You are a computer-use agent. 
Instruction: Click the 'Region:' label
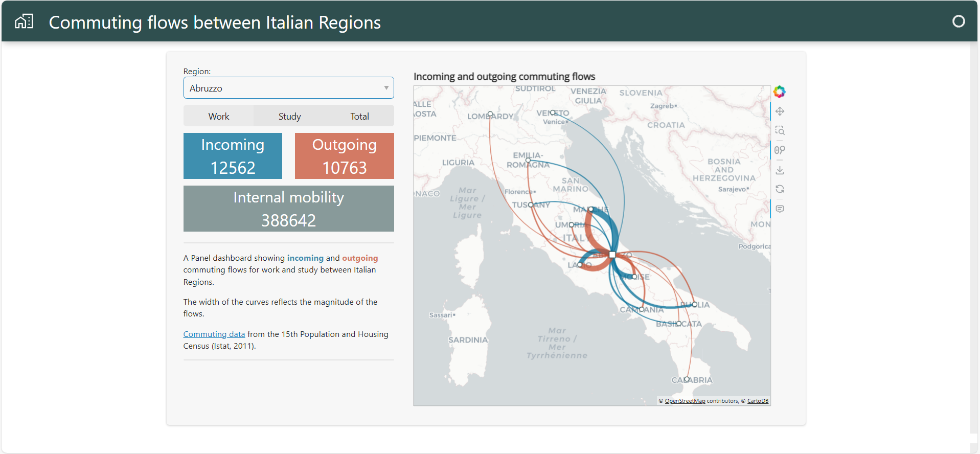click(197, 71)
